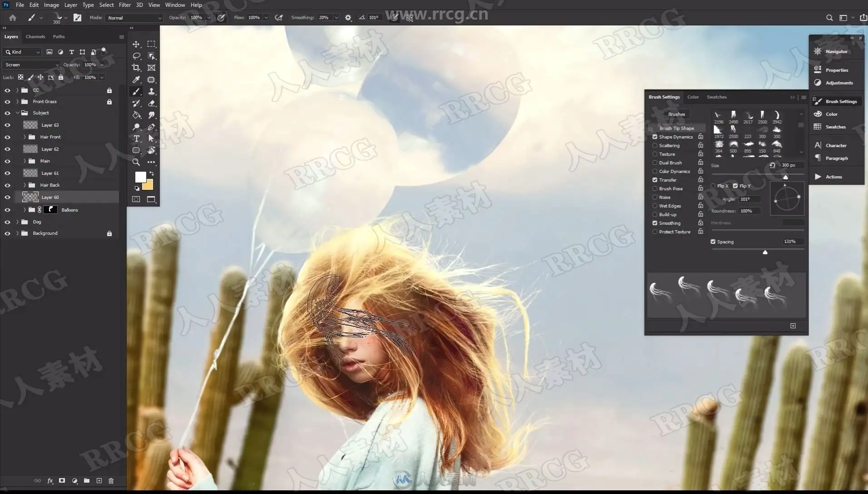Toggle visibility of the Dog group

point(7,222)
